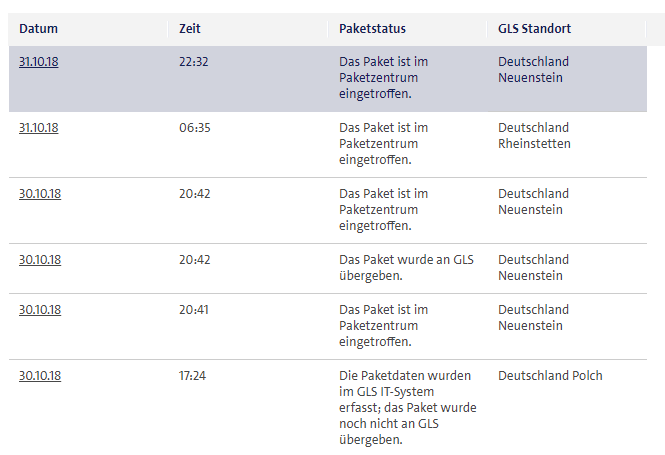
Task: Click the 30.10.18 date link at 20:41
Action: 39,310
